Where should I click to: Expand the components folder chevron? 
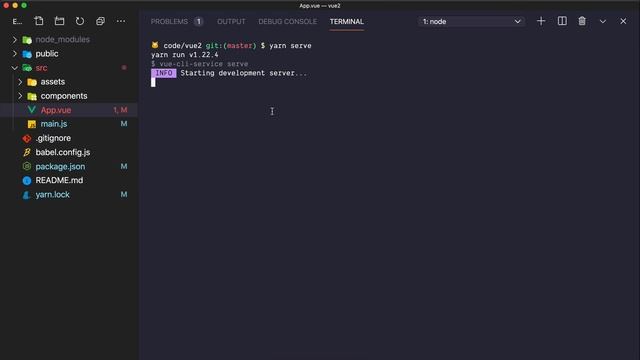coord(20,96)
